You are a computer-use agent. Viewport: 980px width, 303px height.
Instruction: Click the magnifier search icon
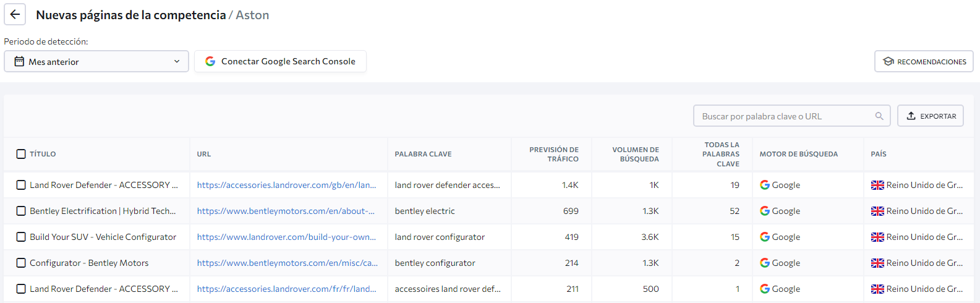pyautogui.click(x=879, y=116)
